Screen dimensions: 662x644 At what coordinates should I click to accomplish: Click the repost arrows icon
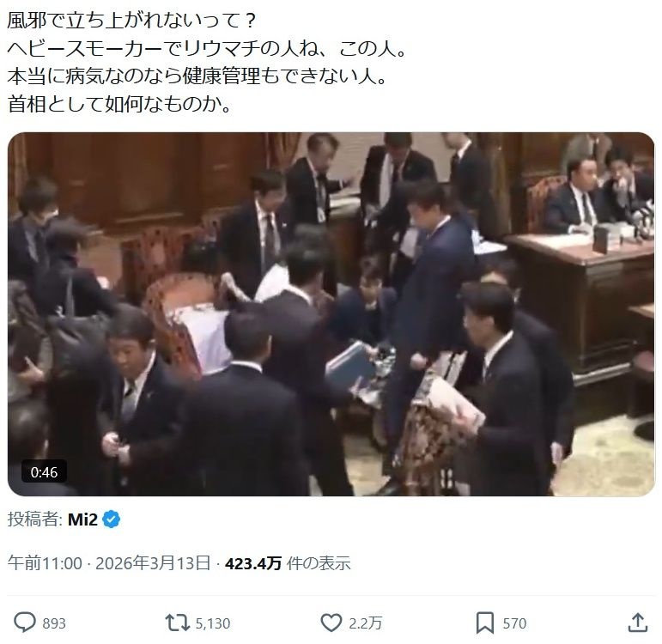(x=177, y=623)
